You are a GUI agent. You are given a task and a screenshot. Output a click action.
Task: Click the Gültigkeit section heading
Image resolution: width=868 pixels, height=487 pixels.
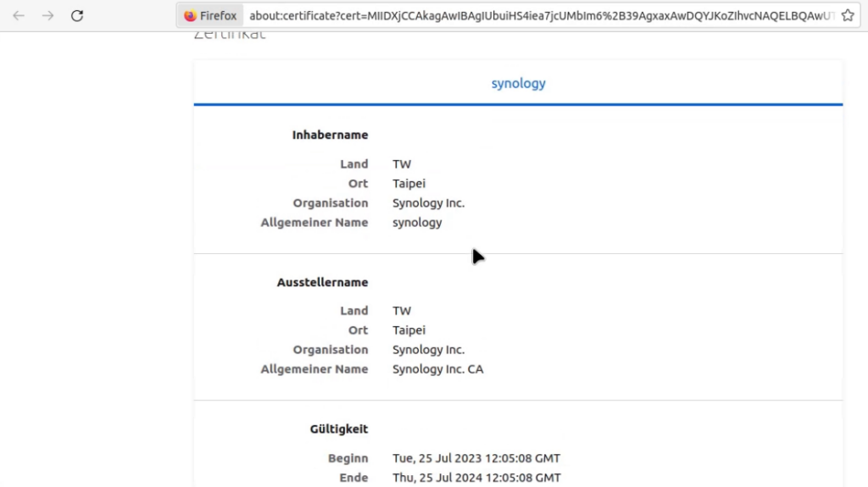[339, 429]
